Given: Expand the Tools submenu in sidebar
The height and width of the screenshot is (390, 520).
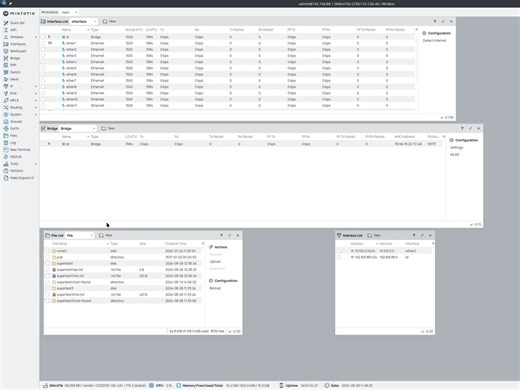Looking at the screenshot, I should click(x=36, y=164).
